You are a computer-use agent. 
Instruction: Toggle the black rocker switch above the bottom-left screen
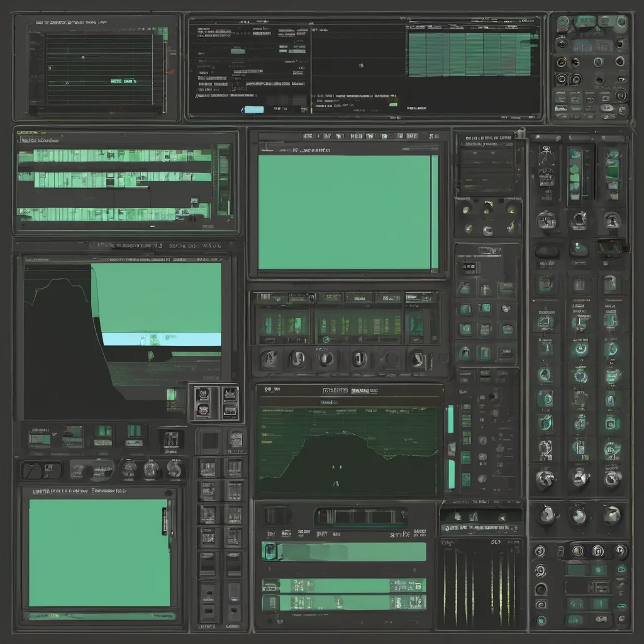point(42,470)
